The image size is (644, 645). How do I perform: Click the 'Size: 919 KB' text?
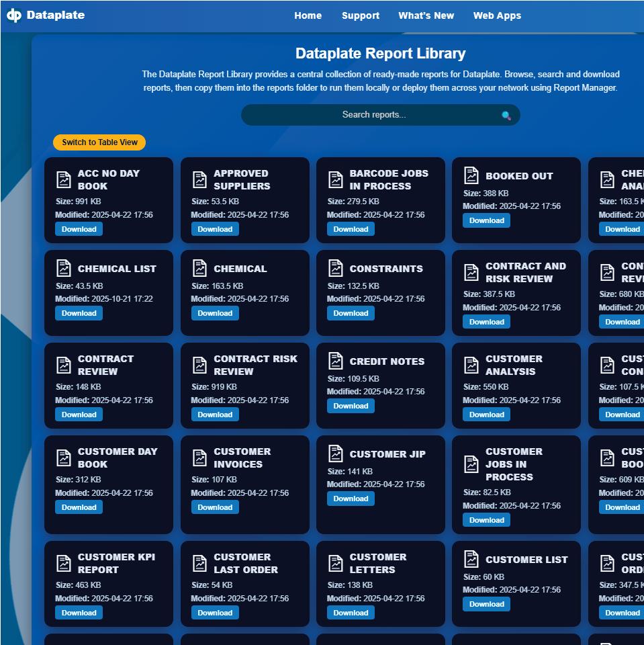coord(214,387)
